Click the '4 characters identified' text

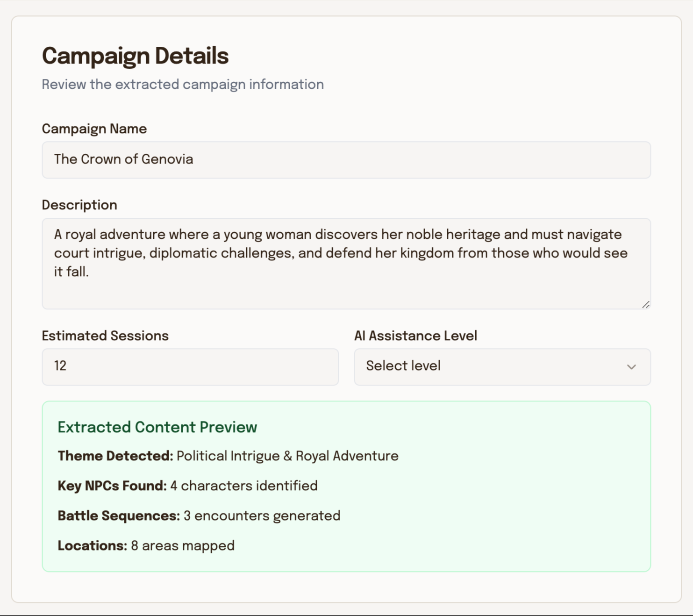click(x=244, y=486)
